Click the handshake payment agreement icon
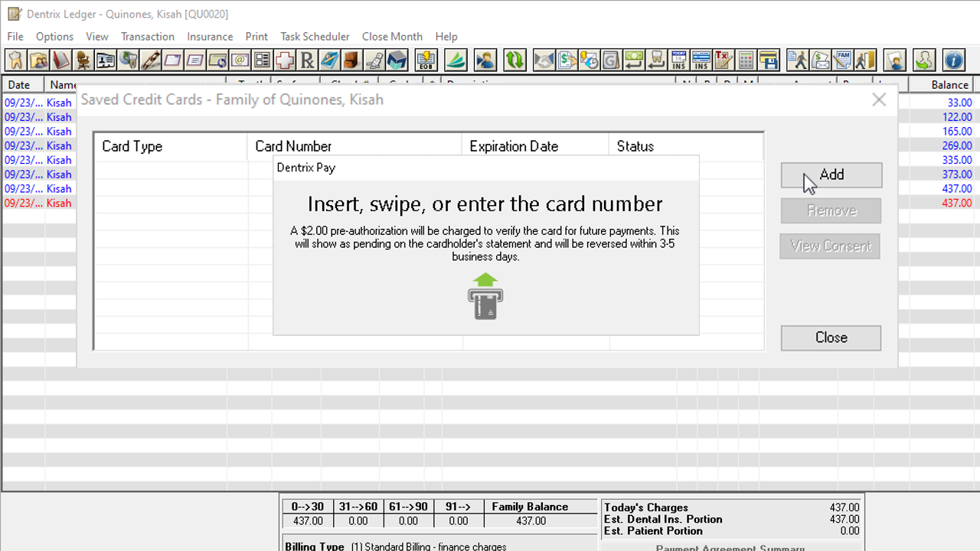The height and width of the screenshot is (551, 980). pos(544,60)
